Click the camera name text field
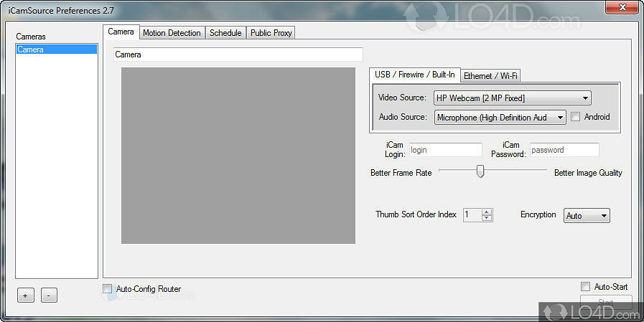Screen dimensions: 644x322 (x=238, y=55)
